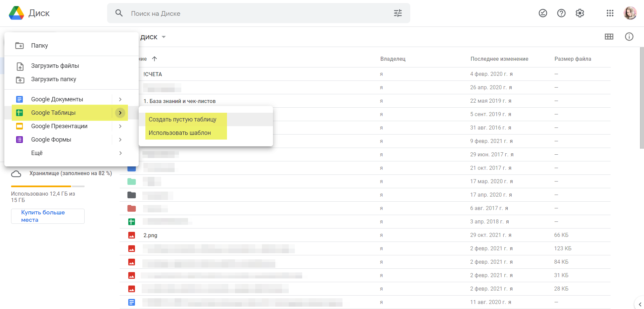Select Google Документы entry
Screen dimensions: 644x309
click(72, 99)
